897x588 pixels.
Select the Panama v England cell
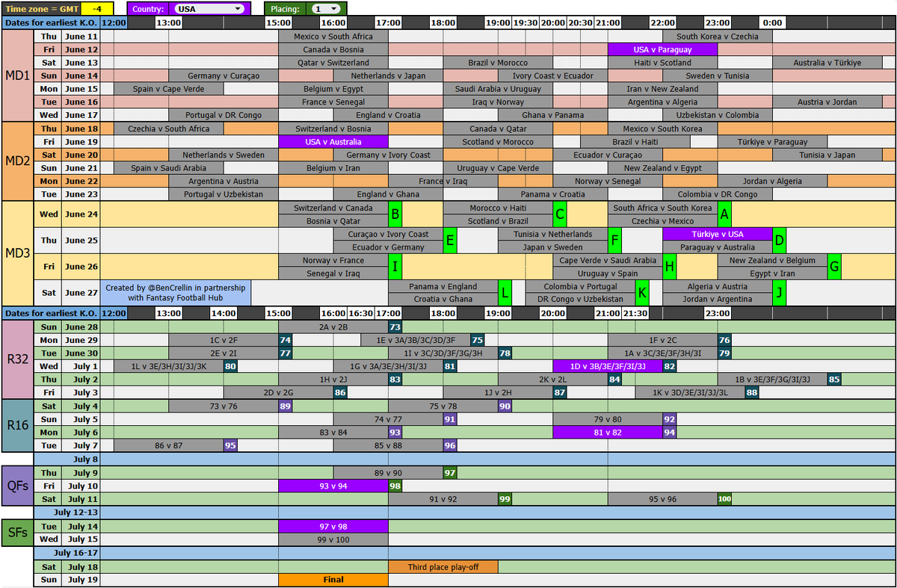443,286
